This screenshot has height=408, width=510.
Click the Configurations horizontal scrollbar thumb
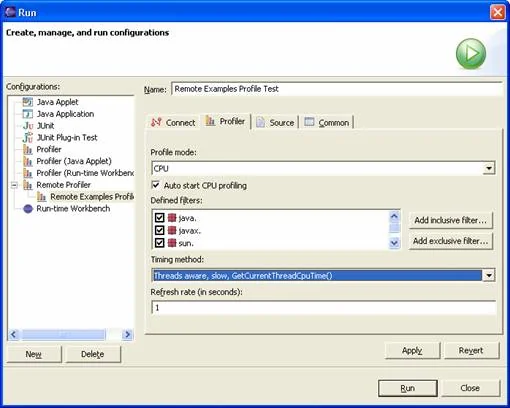63,334
